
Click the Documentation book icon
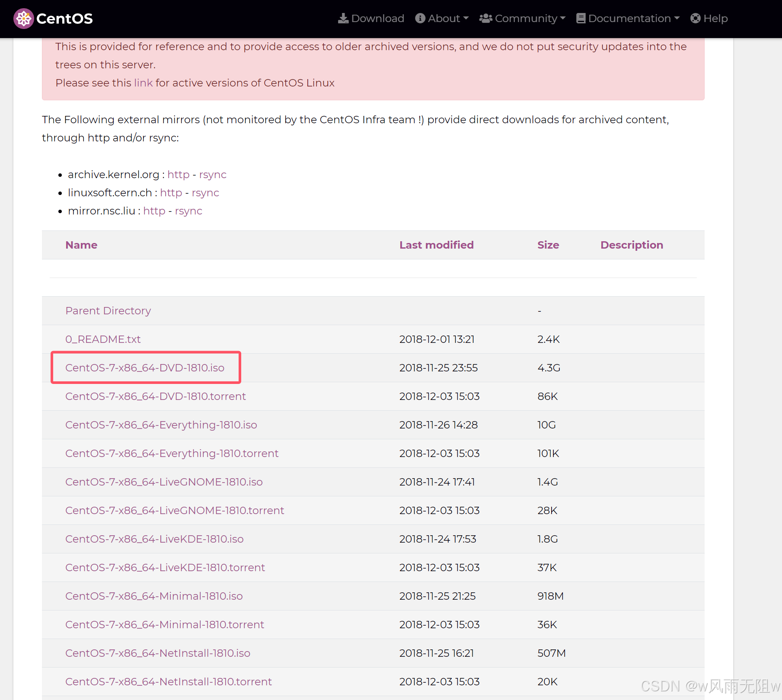[x=581, y=18]
